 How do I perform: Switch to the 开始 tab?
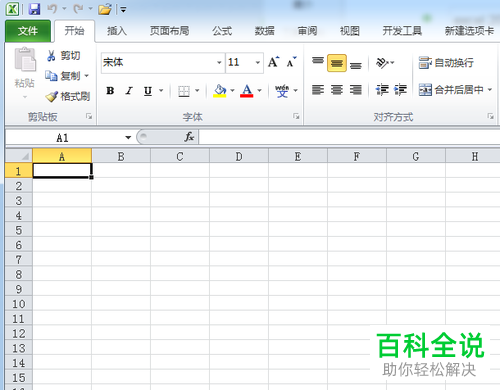pos(74,31)
